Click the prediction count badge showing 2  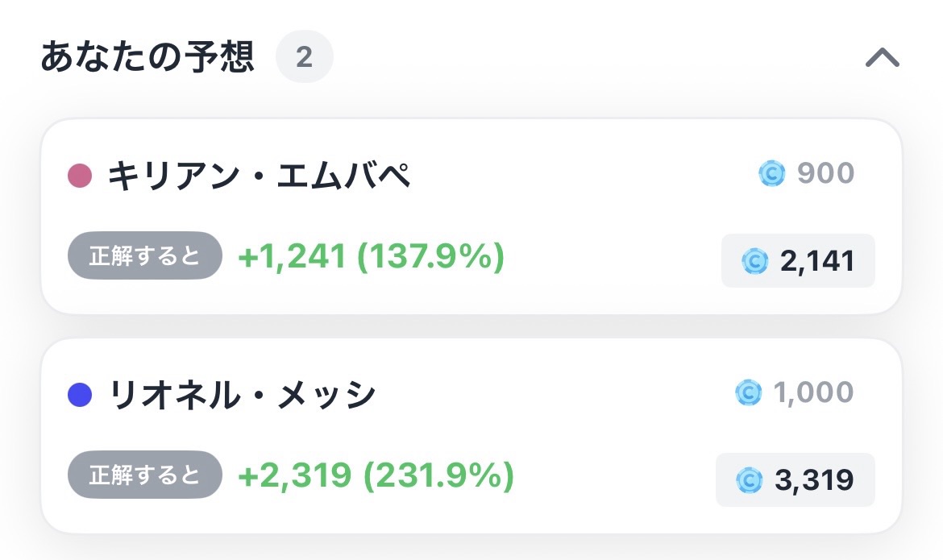[x=305, y=56]
